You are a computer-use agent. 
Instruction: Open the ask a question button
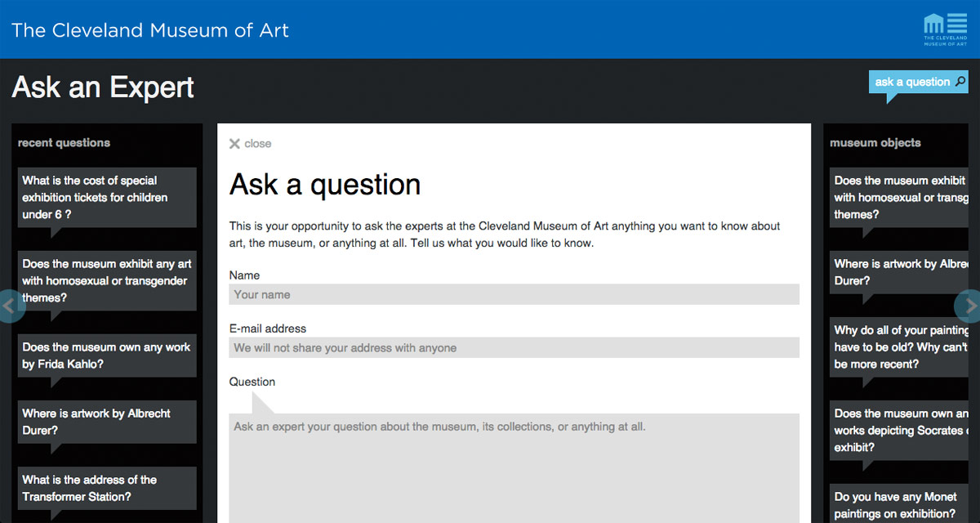[x=918, y=82]
